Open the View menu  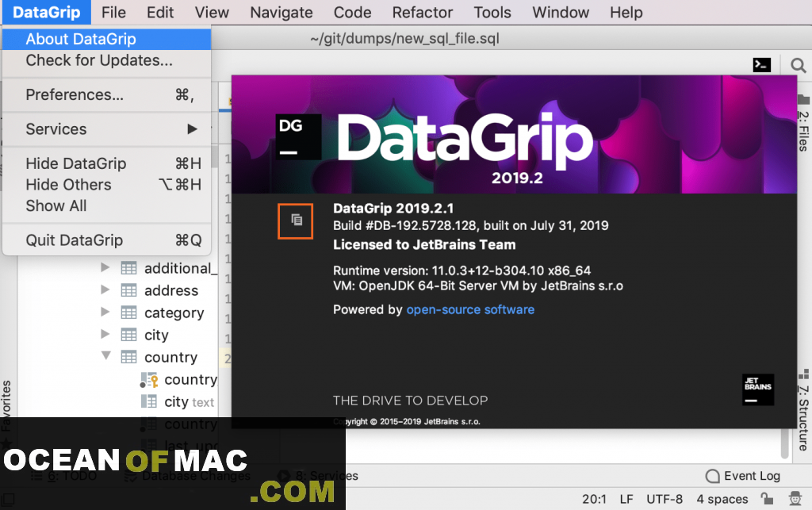pos(212,13)
